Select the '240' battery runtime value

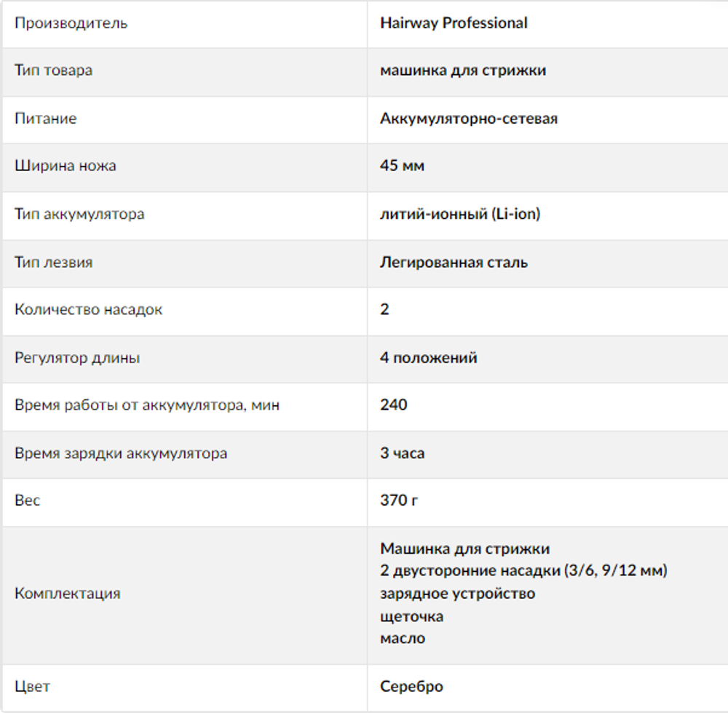(394, 405)
